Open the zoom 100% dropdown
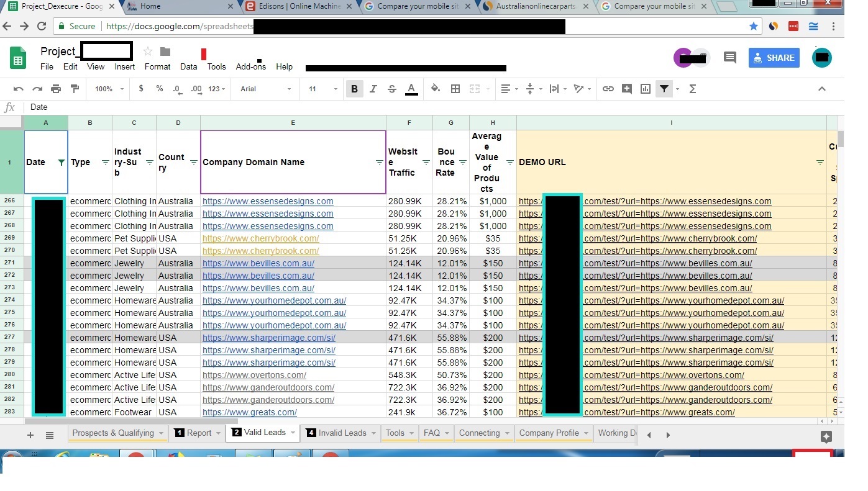This screenshot has height=491, width=868. [109, 89]
